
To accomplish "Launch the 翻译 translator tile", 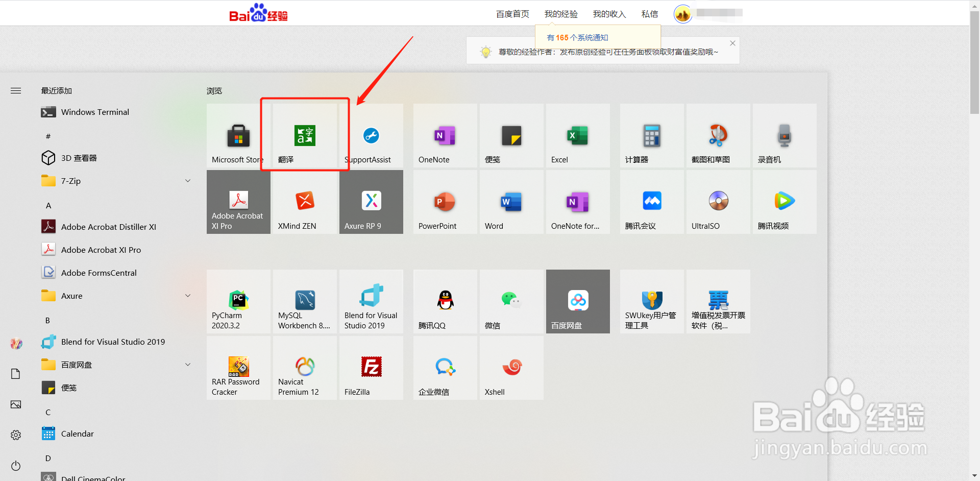I will tap(305, 136).
